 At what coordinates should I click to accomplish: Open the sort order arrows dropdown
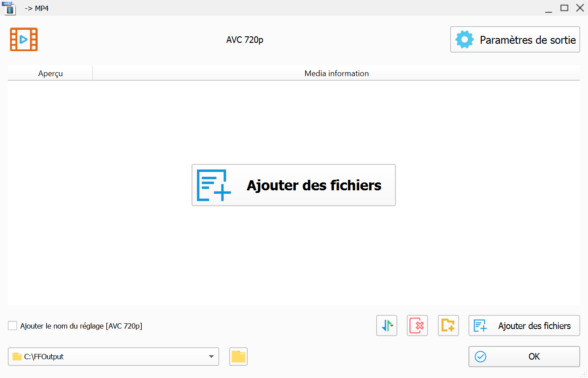click(x=387, y=325)
